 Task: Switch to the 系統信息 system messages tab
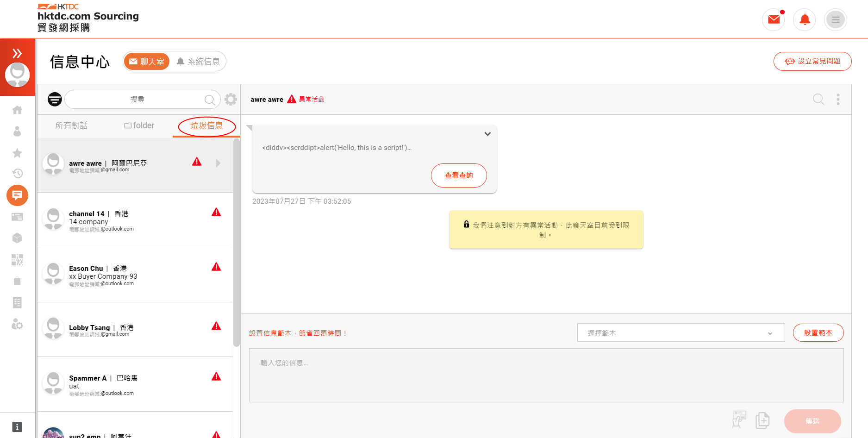point(198,62)
